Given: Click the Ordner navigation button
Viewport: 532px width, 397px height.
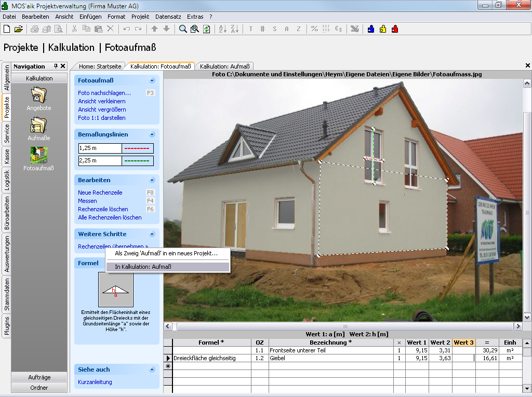Looking at the screenshot, I should [39, 388].
